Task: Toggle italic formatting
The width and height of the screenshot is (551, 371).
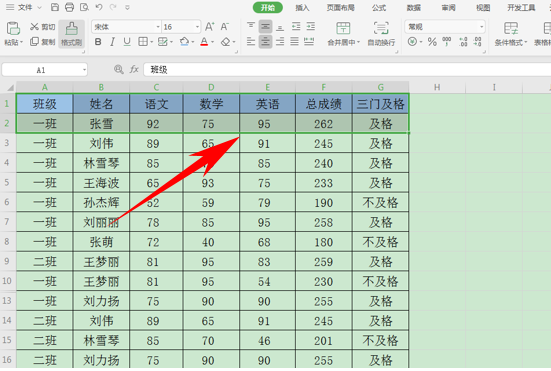Action: coord(112,42)
